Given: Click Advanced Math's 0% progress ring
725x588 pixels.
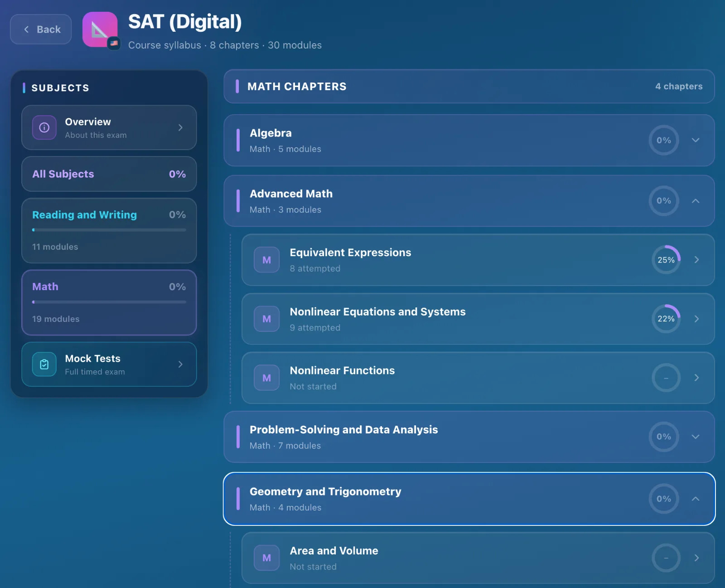Looking at the screenshot, I should coord(664,201).
